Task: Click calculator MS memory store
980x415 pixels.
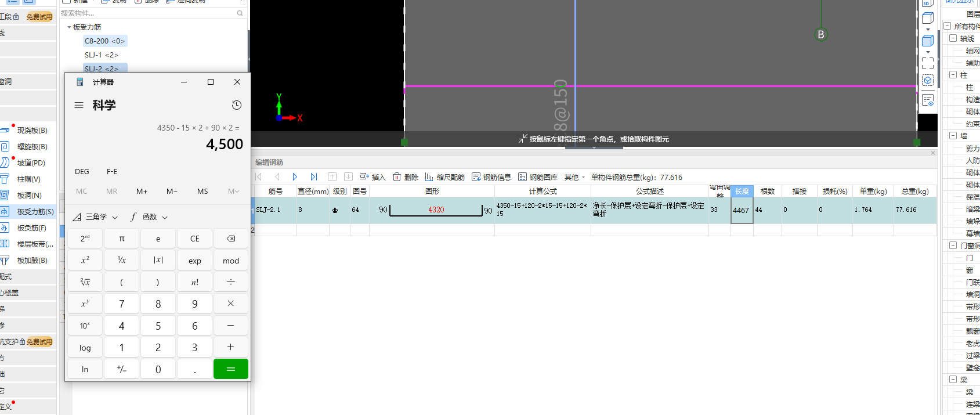Action: point(202,192)
